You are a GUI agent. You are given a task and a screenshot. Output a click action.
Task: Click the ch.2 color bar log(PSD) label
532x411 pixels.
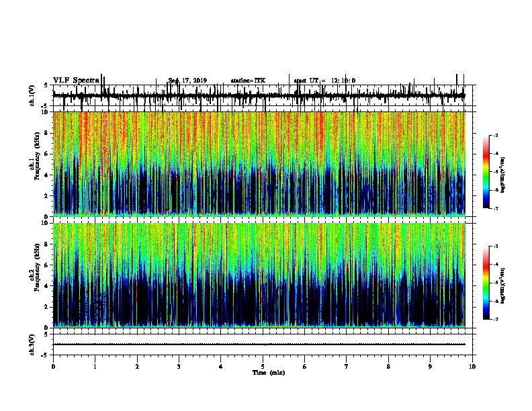coord(502,285)
